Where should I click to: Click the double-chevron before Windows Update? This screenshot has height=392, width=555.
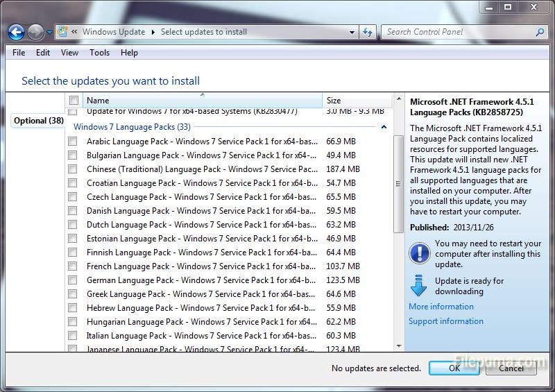74,31
